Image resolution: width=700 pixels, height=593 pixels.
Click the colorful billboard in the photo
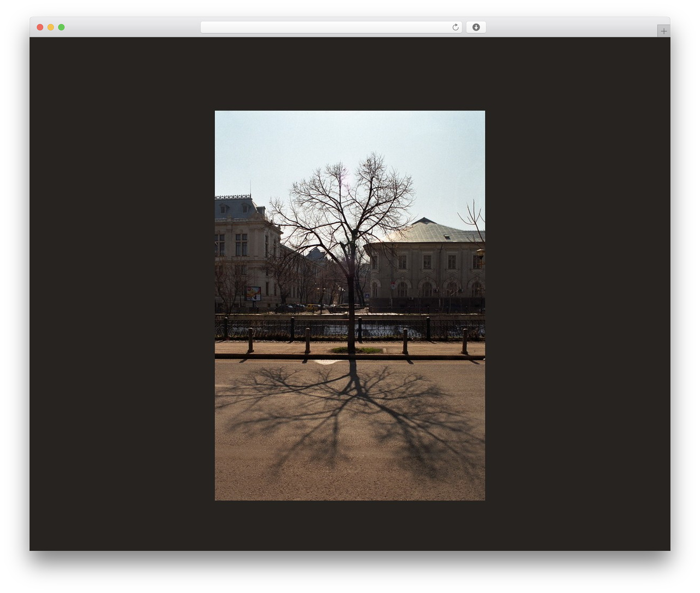pyautogui.click(x=253, y=293)
